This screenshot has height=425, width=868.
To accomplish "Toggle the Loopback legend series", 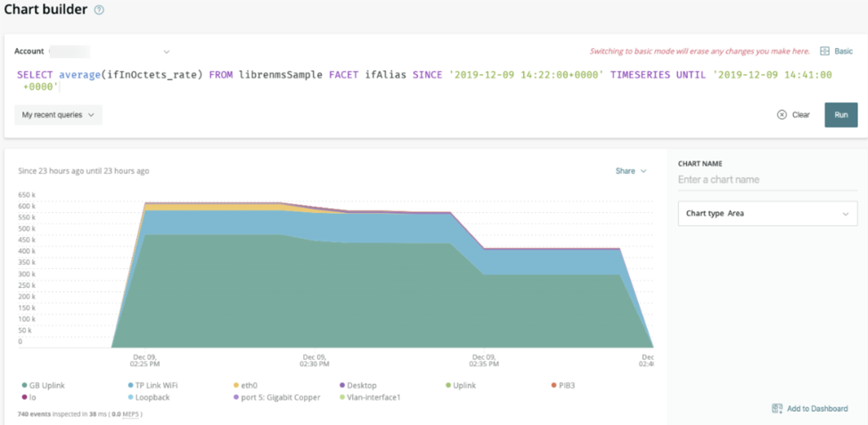I will click(148, 397).
